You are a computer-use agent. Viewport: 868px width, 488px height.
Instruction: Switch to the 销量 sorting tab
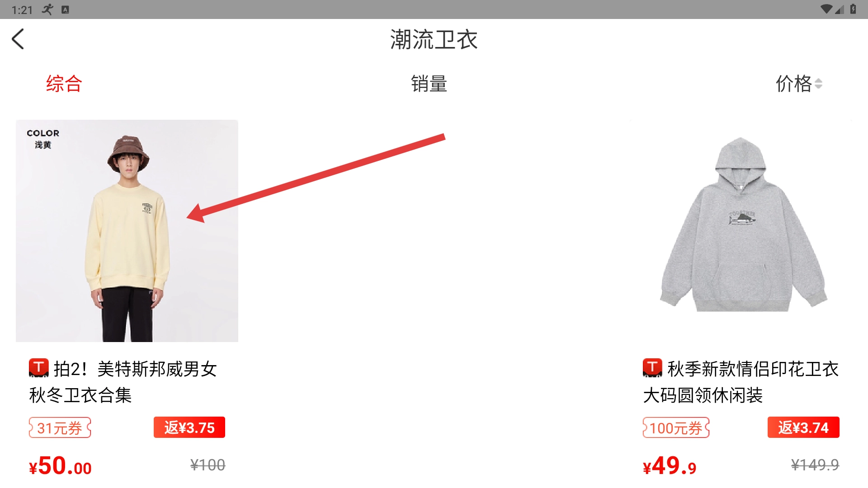(429, 84)
